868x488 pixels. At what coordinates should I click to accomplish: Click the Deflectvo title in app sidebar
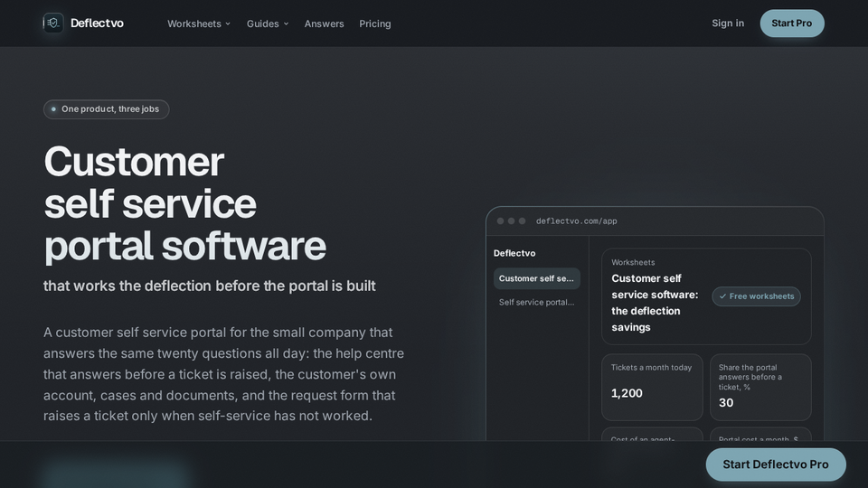(514, 253)
